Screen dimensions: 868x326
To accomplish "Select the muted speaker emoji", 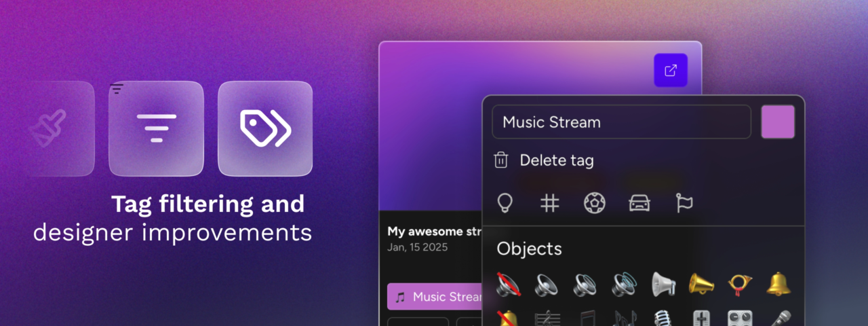I will point(508,285).
